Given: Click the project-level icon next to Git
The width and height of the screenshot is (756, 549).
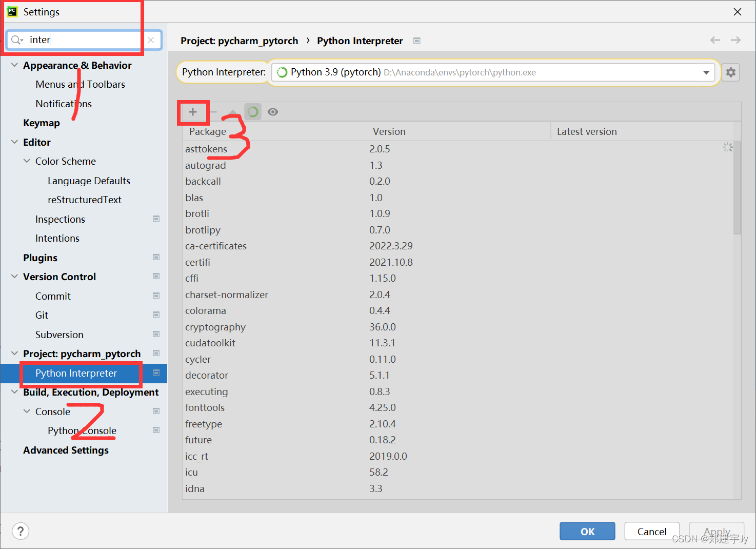Looking at the screenshot, I should click(156, 315).
